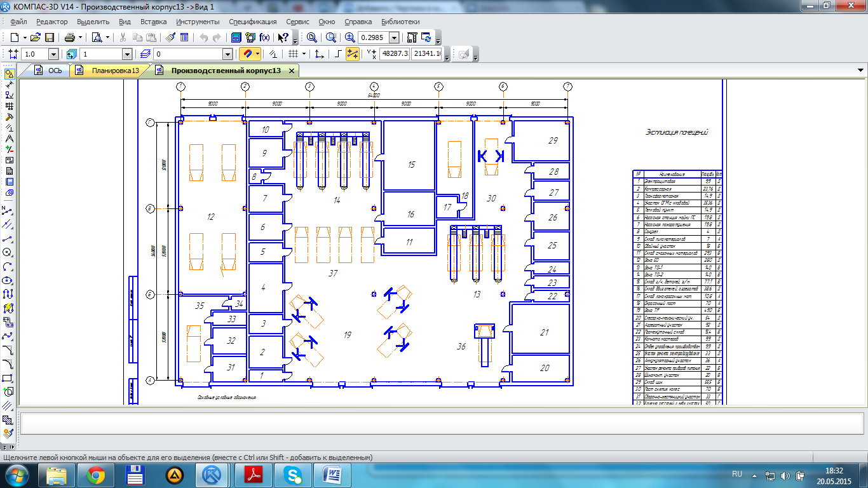Select the hatching tool in left toolbar
Viewport: 868px width, 488px height.
(8, 420)
